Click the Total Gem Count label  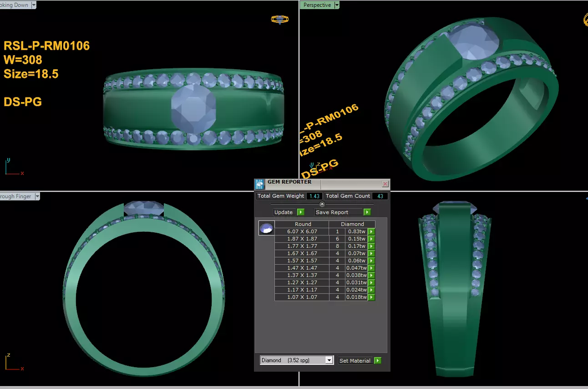[348, 196]
